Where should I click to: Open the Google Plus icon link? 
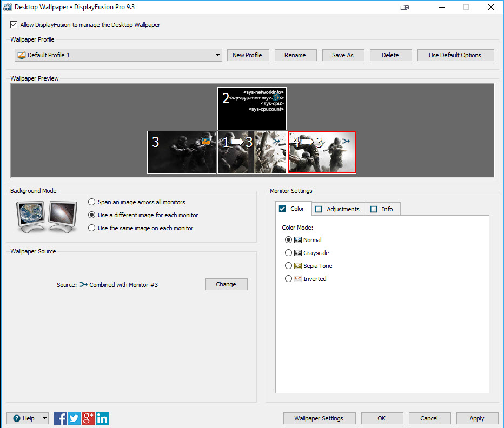(88, 418)
